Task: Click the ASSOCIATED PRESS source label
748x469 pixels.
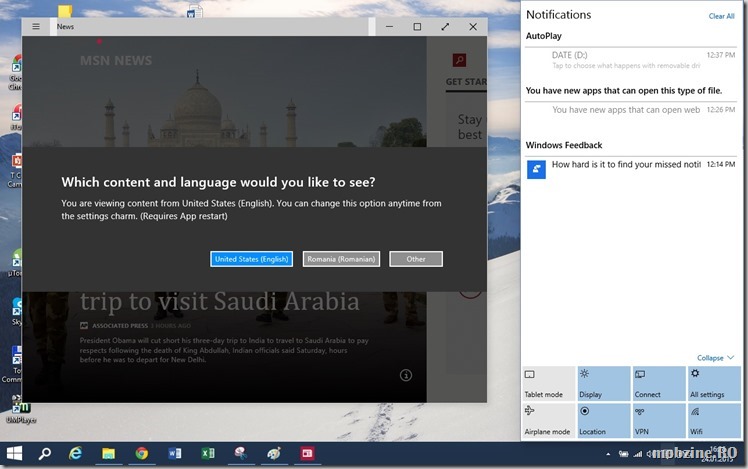Action: pyautogui.click(x=120, y=326)
